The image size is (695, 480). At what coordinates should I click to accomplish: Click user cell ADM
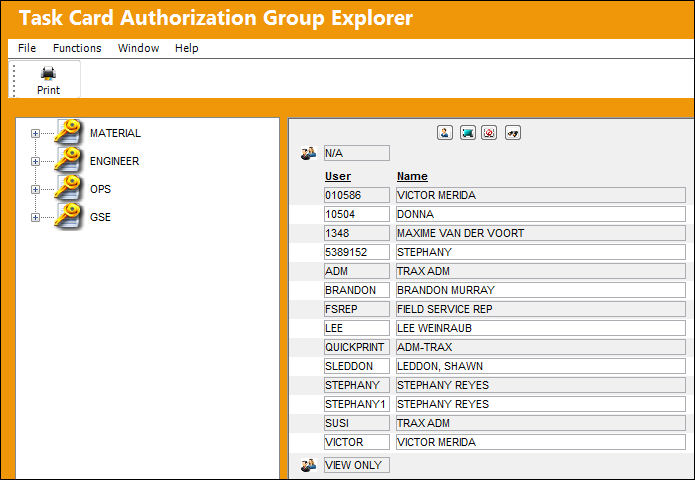[357, 271]
